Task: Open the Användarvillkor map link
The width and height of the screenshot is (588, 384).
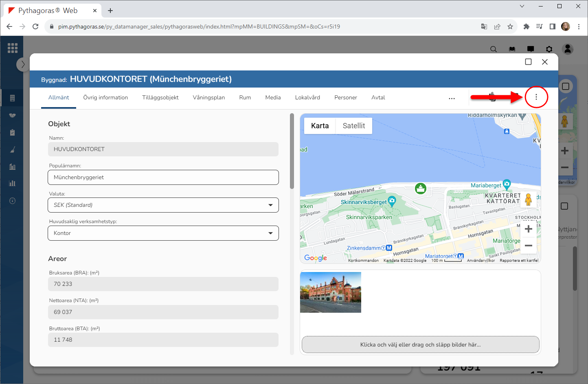Action: (480, 261)
